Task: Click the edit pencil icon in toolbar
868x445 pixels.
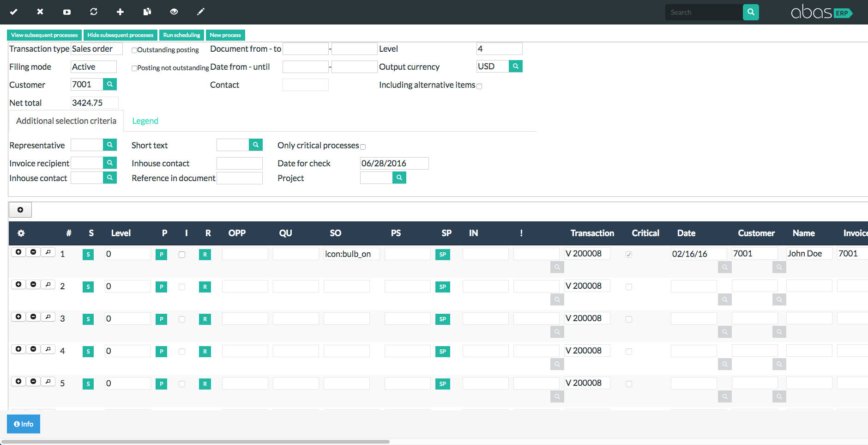Action: [x=201, y=12]
